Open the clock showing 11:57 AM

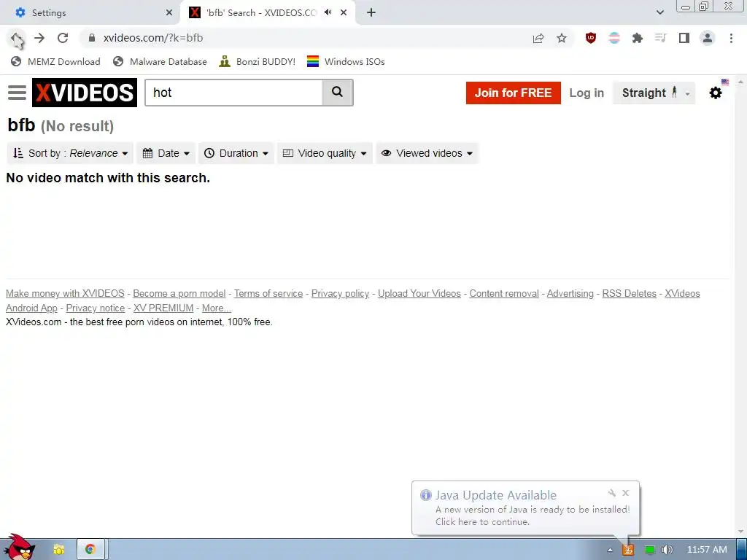(707, 550)
